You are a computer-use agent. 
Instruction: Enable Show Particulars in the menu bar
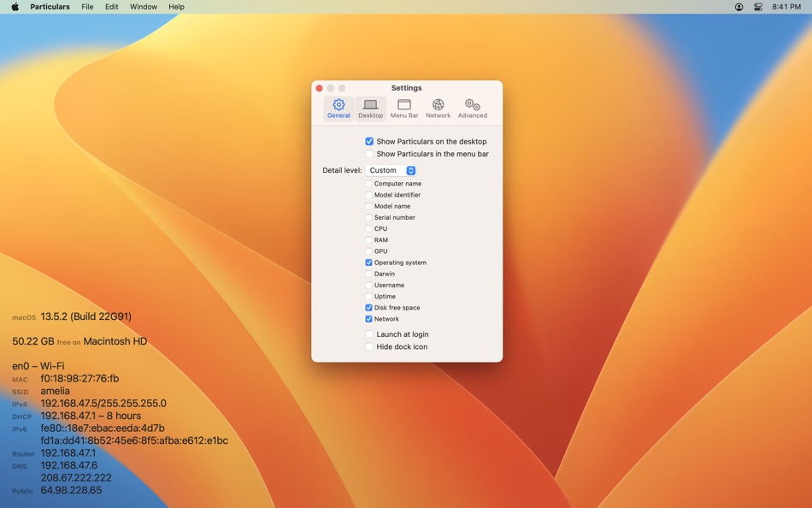tap(369, 153)
